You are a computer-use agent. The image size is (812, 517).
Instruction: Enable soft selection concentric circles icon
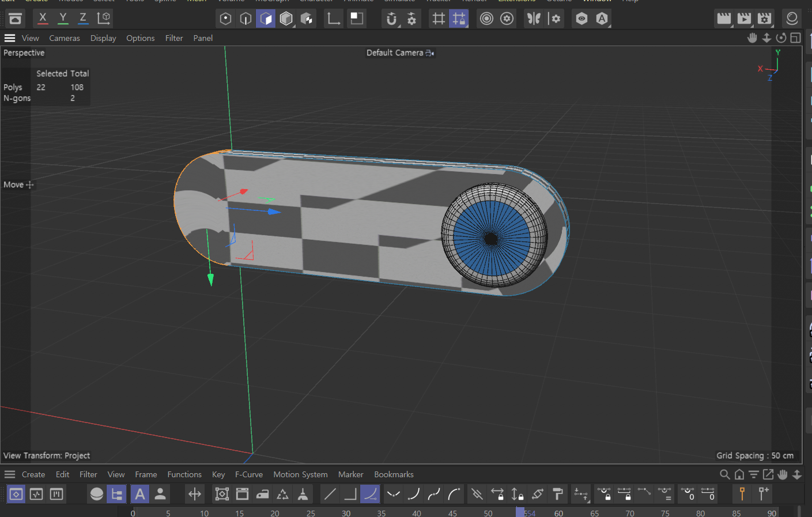pyautogui.click(x=486, y=18)
